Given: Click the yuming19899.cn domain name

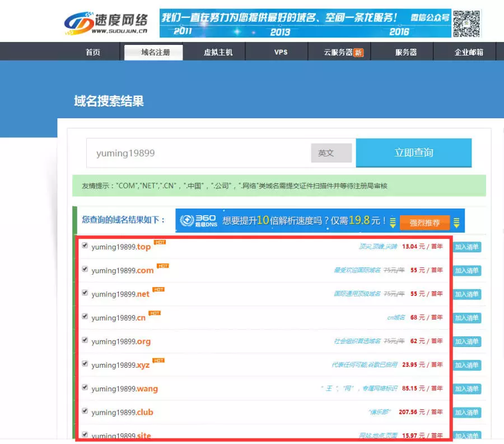Looking at the screenshot, I should [118, 318].
